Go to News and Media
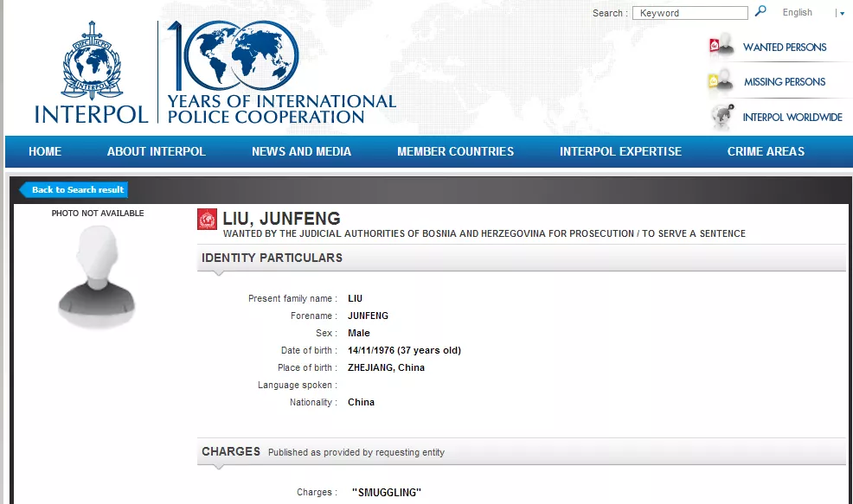Screen dimensions: 853x504 [301, 151]
